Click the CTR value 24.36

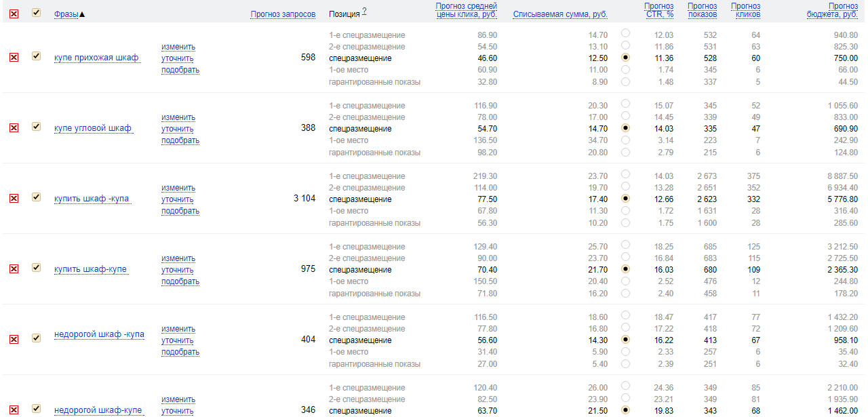click(x=664, y=388)
